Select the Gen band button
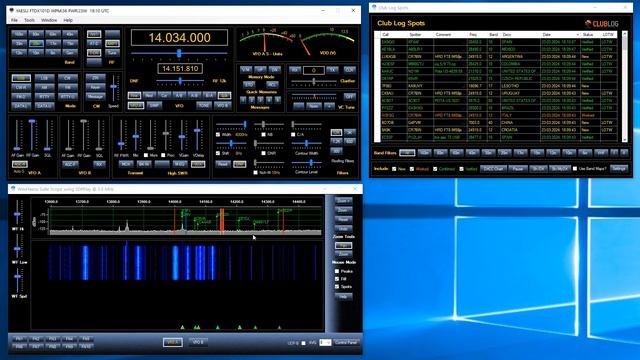The height and width of the screenshot is (360, 640). (70, 53)
